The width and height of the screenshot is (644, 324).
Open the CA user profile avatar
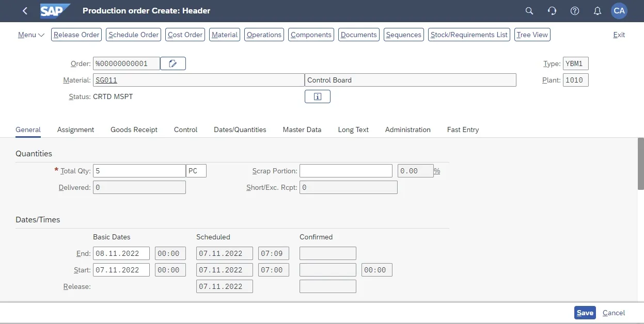(619, 11)
